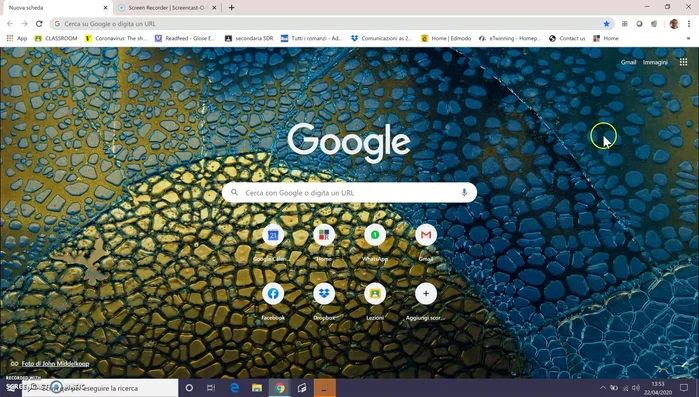Click the Windows taskbar search field
This screenshot has height=397, width=699.
click(x=99, y=388)
